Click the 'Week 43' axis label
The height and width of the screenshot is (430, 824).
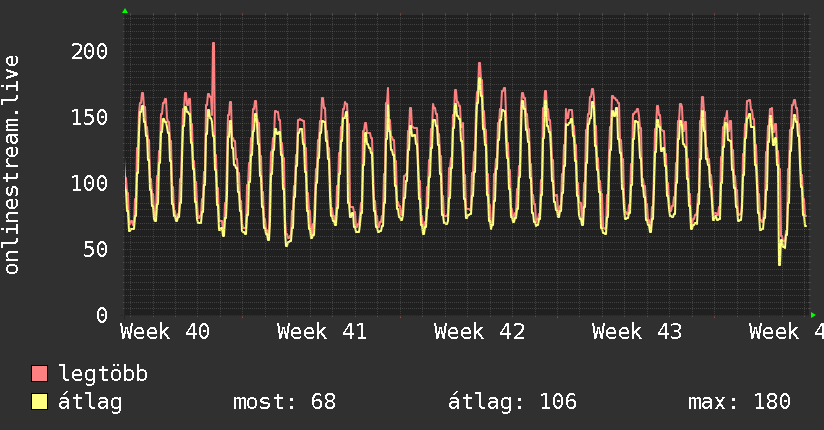click(x=637, y=332)
